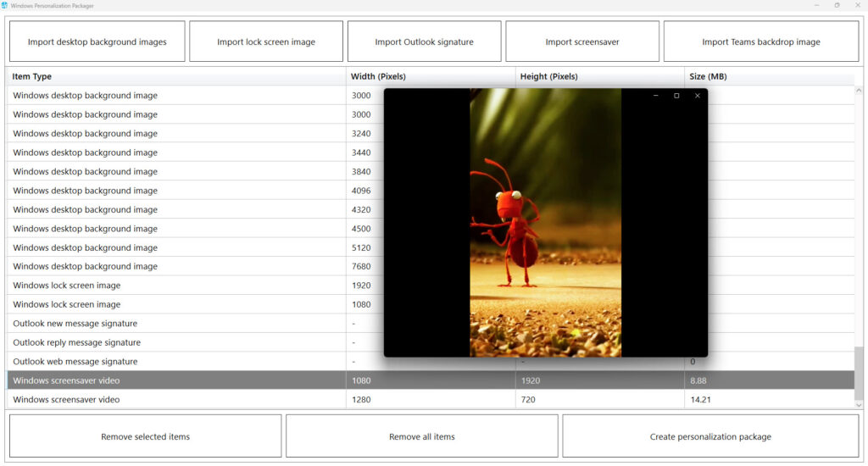Sort by Height (Pixels) column header
The height and width of the screenshot is (466, 868).
[600, 76]
